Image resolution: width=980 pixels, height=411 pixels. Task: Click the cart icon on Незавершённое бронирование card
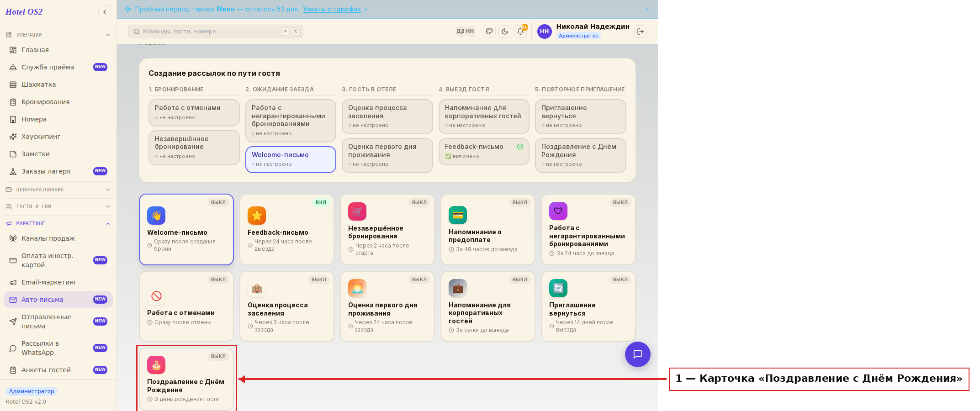pyautogui.click(x=357, y=211)
